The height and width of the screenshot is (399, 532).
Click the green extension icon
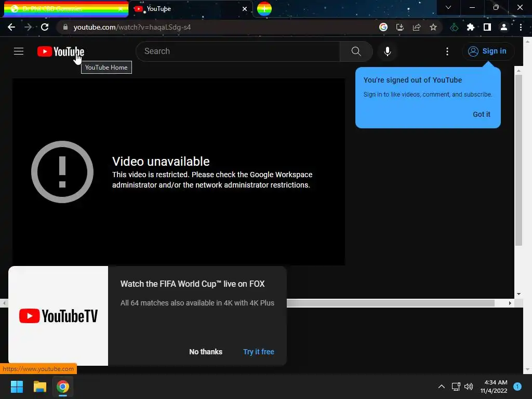(454, 27)
